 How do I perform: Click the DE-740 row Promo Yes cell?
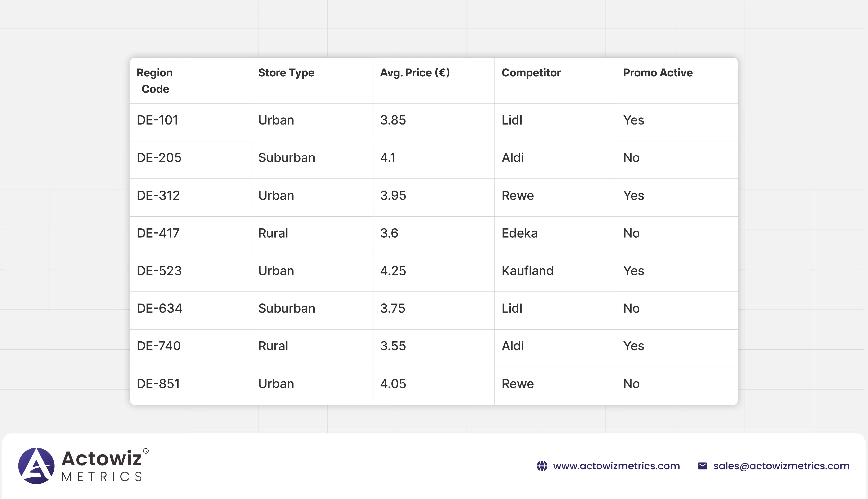tap(634, 346)
